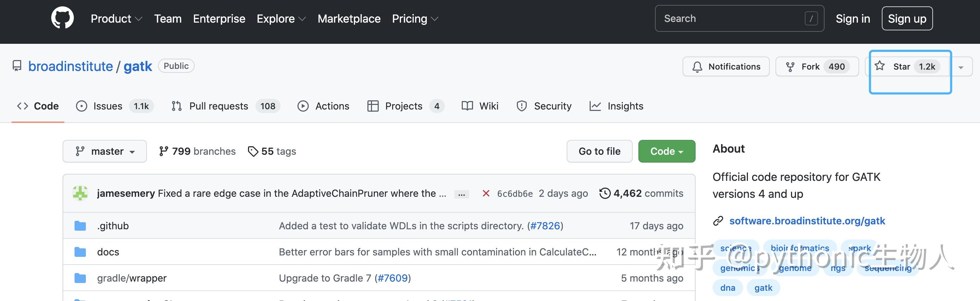Click the slash shortcut icon in search
Viewport: 980px width, 301px height.
[x=811, y=18]
